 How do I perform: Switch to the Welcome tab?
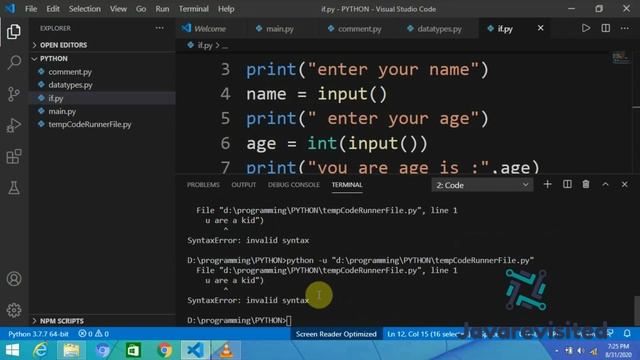tap(210, 29)
